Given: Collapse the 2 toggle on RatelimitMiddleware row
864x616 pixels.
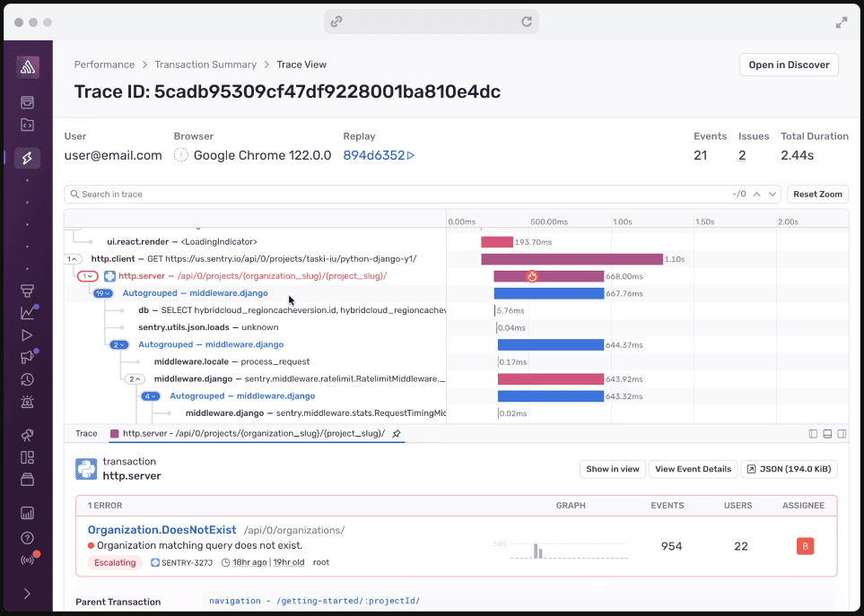Looking at the screenshot, I should (135, 379).
